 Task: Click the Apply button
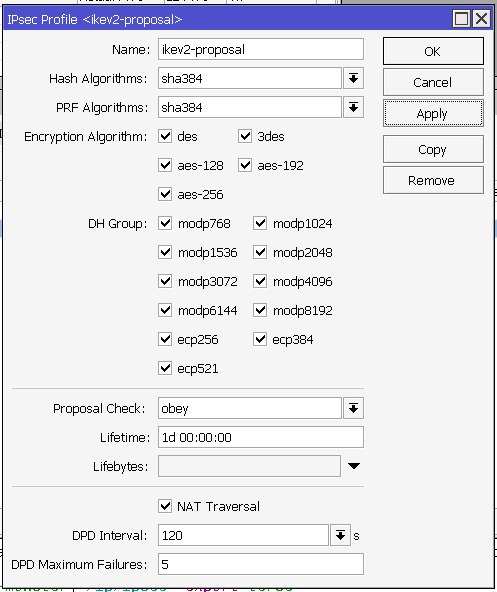point(433,113)
